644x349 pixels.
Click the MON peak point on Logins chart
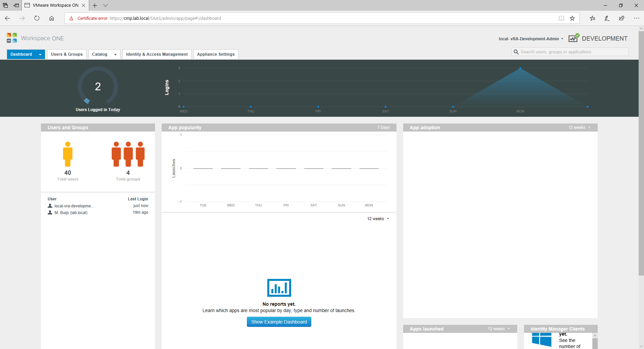click(x=520, y=68)
